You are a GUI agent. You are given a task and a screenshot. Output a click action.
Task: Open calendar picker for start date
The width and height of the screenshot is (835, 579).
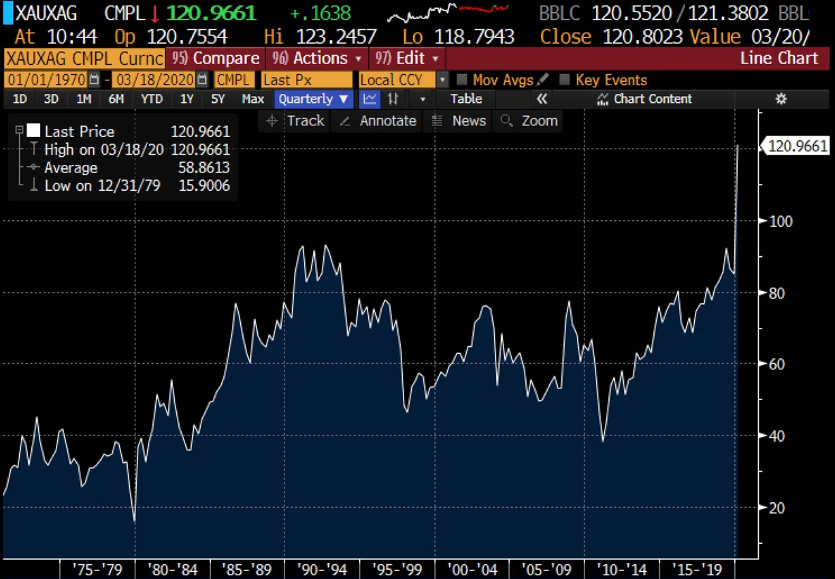(x=94, y=79)
